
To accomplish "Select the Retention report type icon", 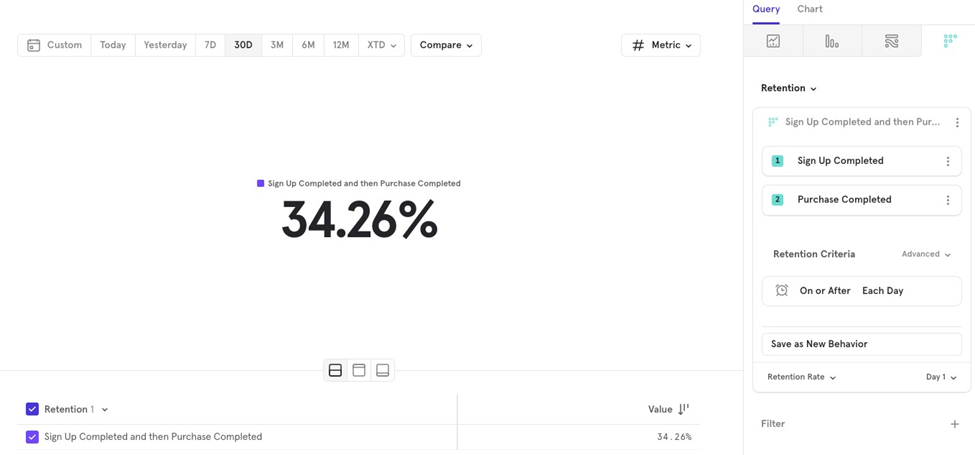I will pos(950,41).
